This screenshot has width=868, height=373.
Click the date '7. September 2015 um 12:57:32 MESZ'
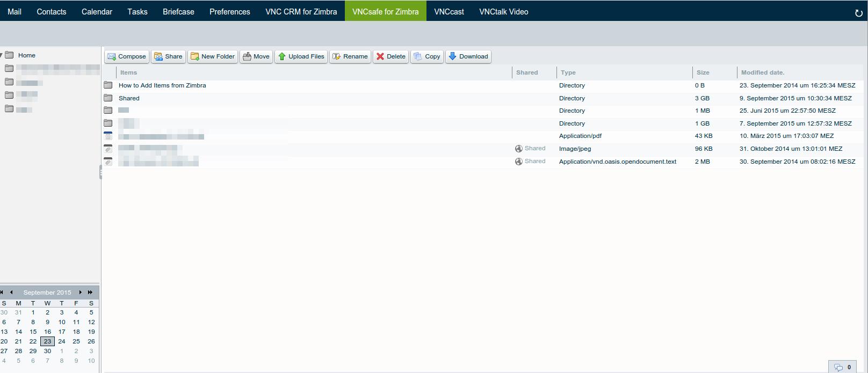(795, 123)
